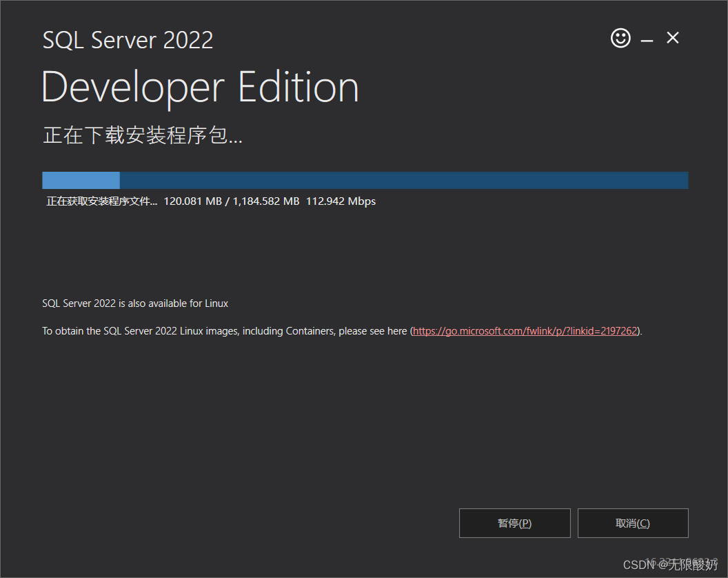Viewport: 728px width, 578px height.
Task: Close the SQL Server 2022 installer
Action: pos(673,38)
